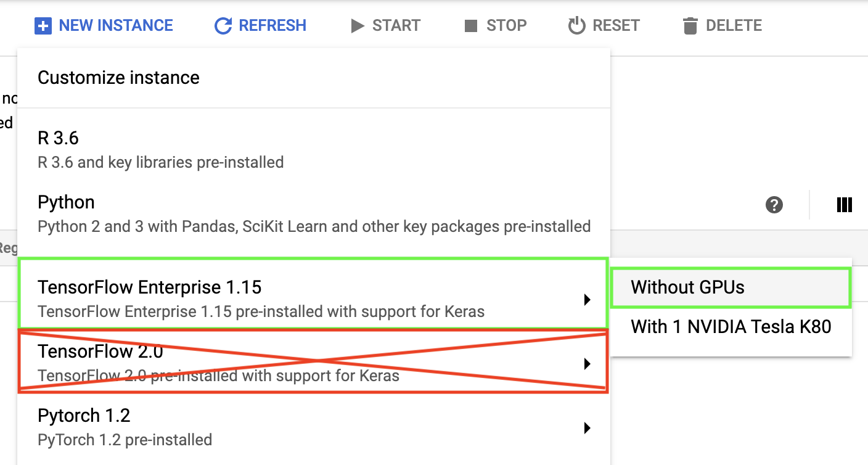Click 'R 3.6 and key libraries pre-installed' text

(161, 162)
